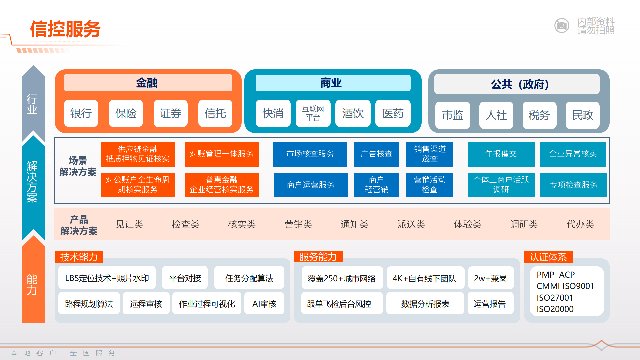Click the 运营报告 box

tap(491, 303)
